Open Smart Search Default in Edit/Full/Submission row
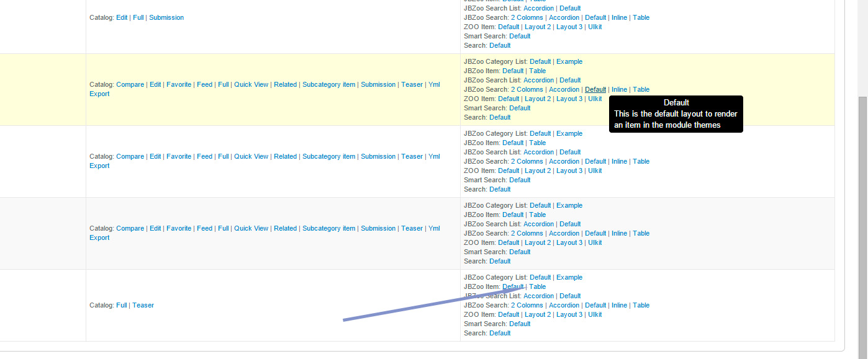The width and height of the screenshot is (868, 359). click(x=520, y=36)
